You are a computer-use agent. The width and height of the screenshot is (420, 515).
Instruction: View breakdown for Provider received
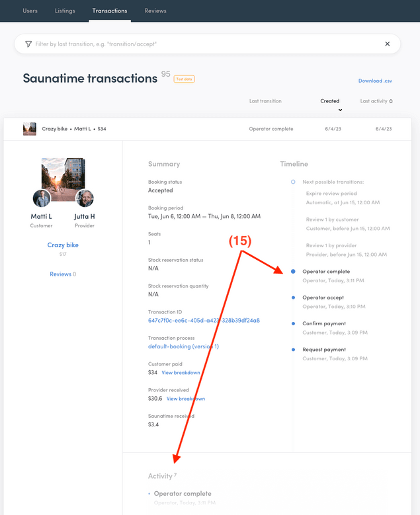point(185,399)
